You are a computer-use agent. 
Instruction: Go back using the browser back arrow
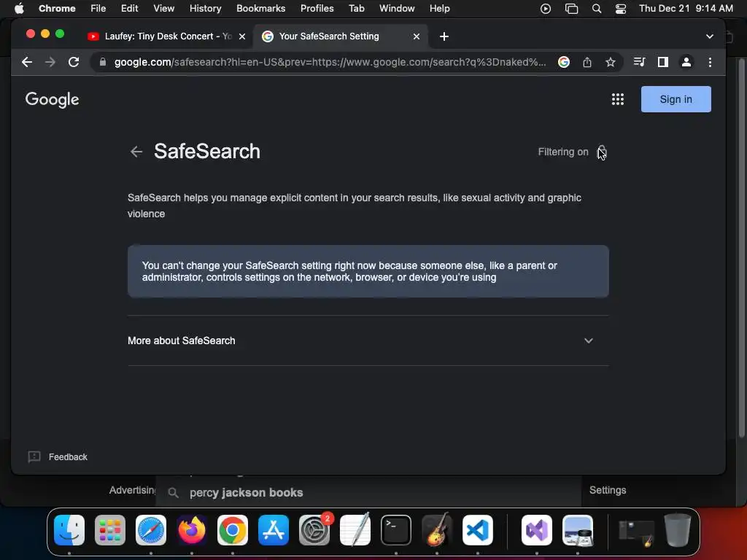[x=27, y=62]
